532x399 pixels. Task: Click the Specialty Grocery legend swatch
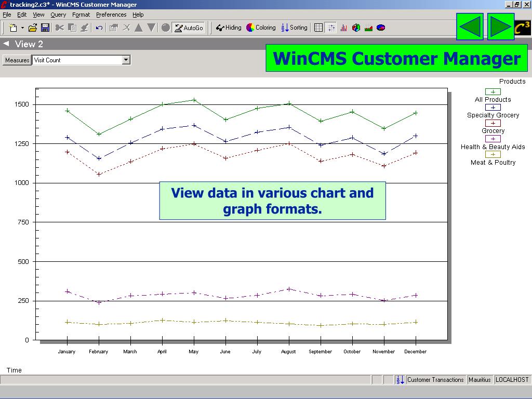click(x=493, y=107)
